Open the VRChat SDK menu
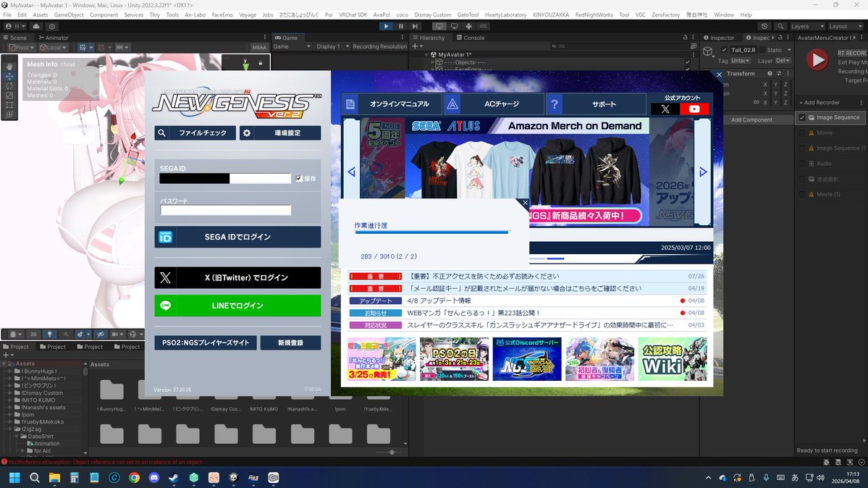Image resolution: width=868 pixels, height=488 pixels. pyautogui.click(x=353, y=15)
